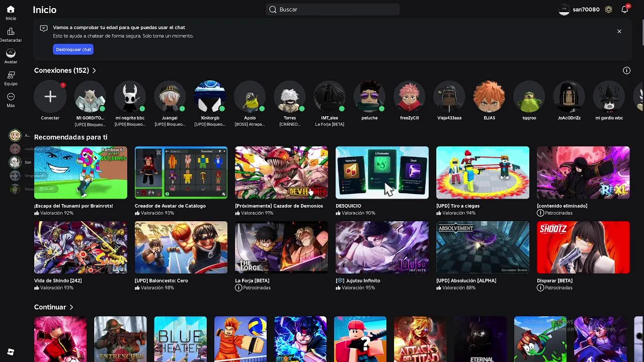Viewport: 644px width, 362px height.
Task: Open [UPD] Tiro a ciegas thumbnail
Action: coord(482,172)
